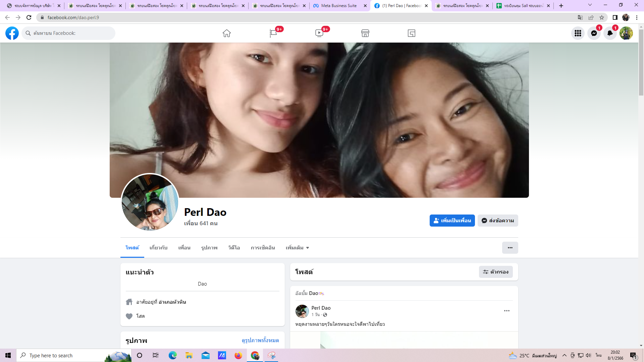644x362 pixels.
Task: Switch to the เกี่ยวกับ tab
Action: point(158,248)
